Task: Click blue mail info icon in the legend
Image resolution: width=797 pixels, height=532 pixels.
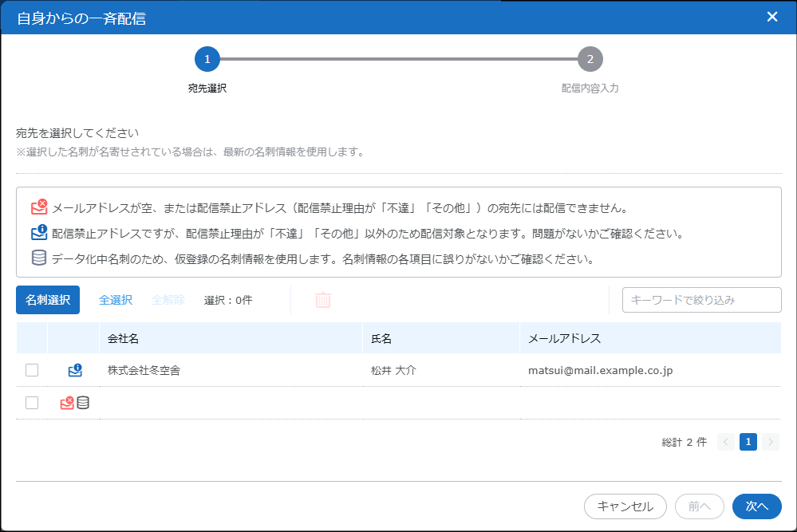Action: pyautogui.click(x=39, y=234)
